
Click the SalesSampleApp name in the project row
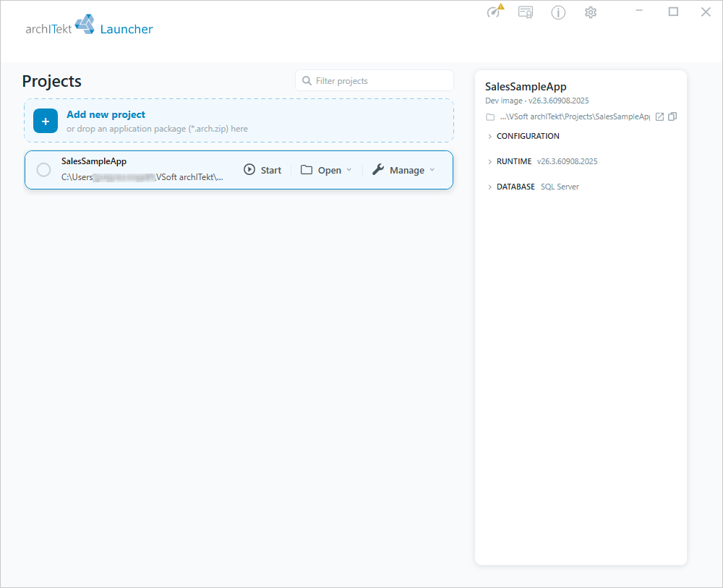(94, 161)
